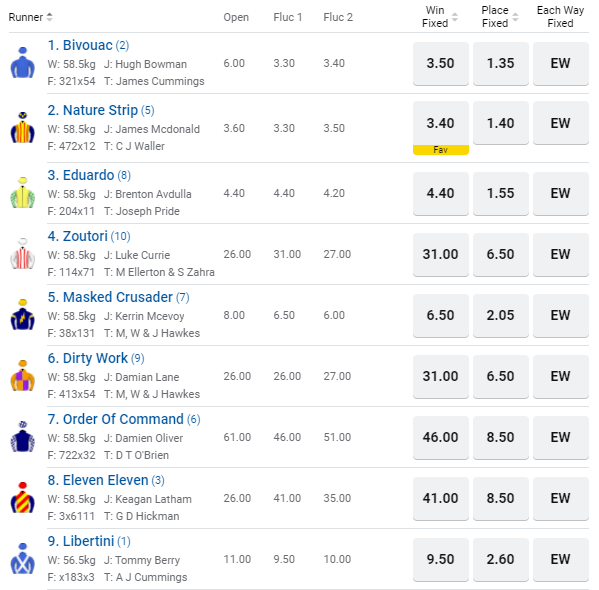Select Each Way bet for Dirty Work
The width and height of the screenshot is (599, 590).
[x=561, y=376]
